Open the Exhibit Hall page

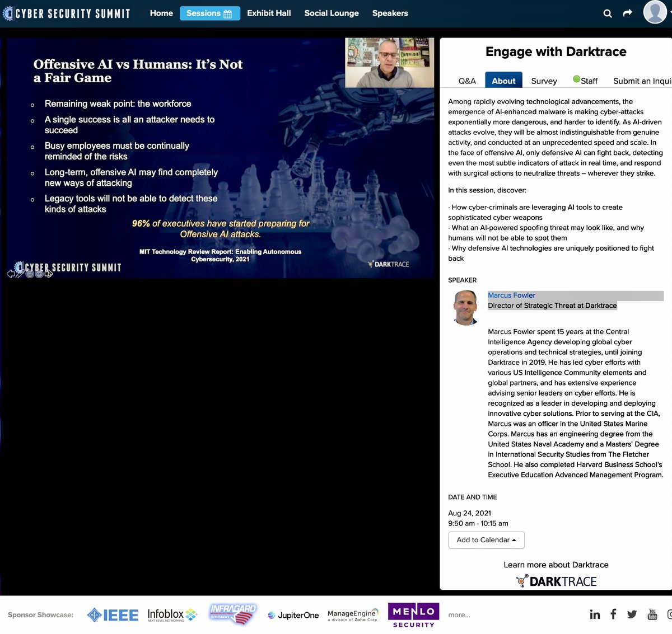tap(269, 13)
